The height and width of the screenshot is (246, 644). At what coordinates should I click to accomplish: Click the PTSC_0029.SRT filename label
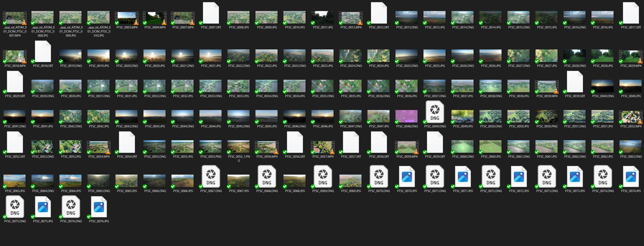[15, 96]
